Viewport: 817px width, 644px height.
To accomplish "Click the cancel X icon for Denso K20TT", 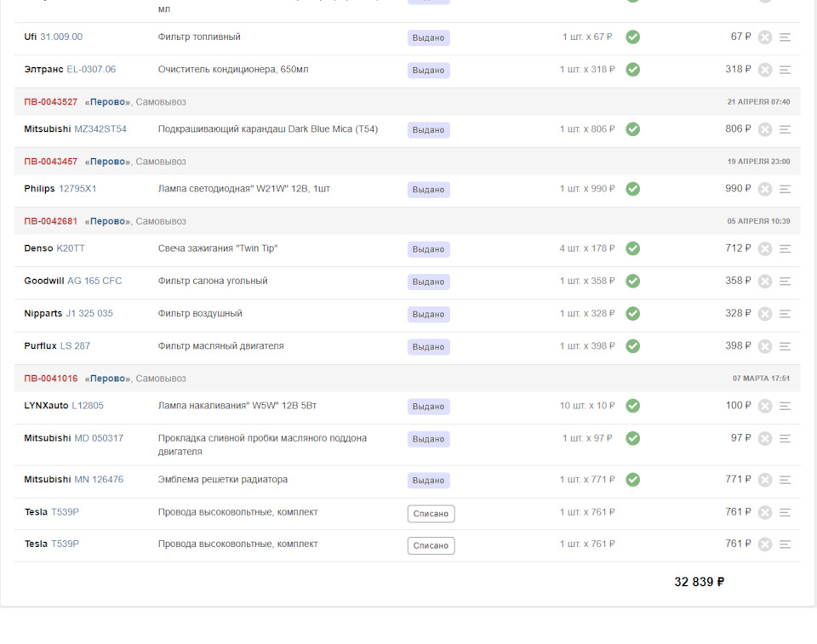I will point(764,249).
